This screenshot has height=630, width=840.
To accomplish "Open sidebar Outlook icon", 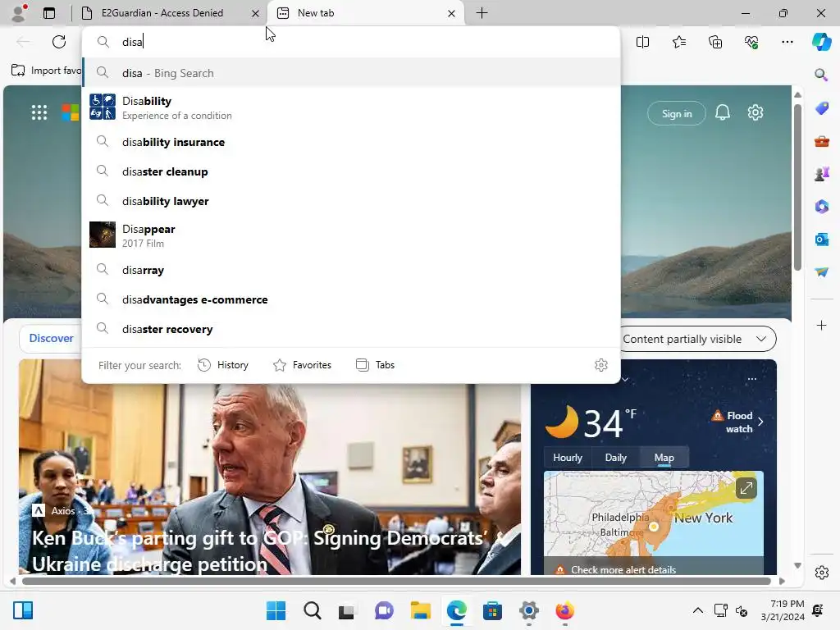I will point(821,240).
